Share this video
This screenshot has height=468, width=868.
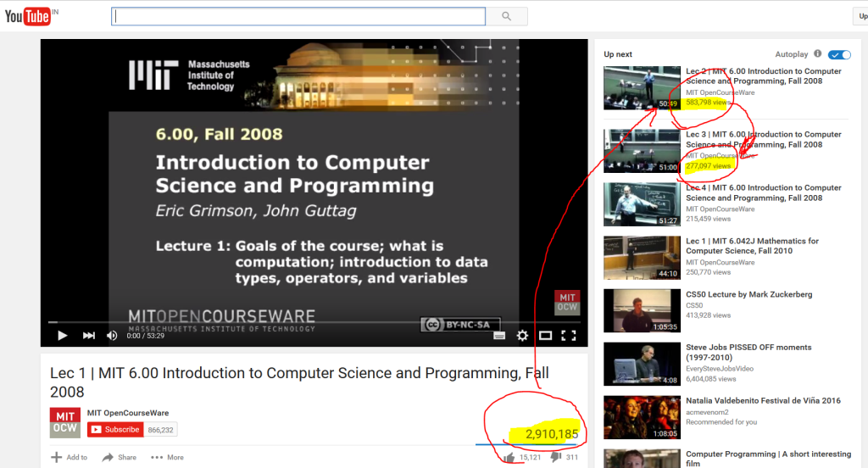pos(119,457)
